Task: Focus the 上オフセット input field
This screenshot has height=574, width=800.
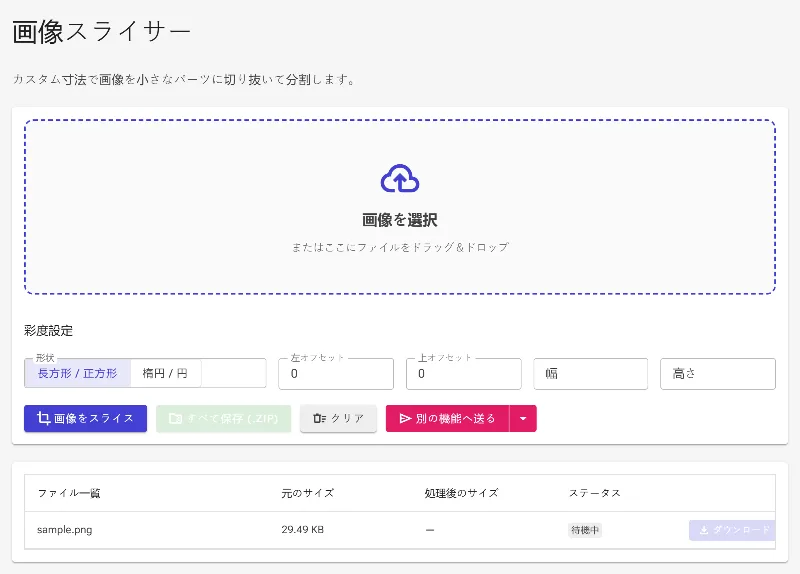Action: click(x=463, y=373)
